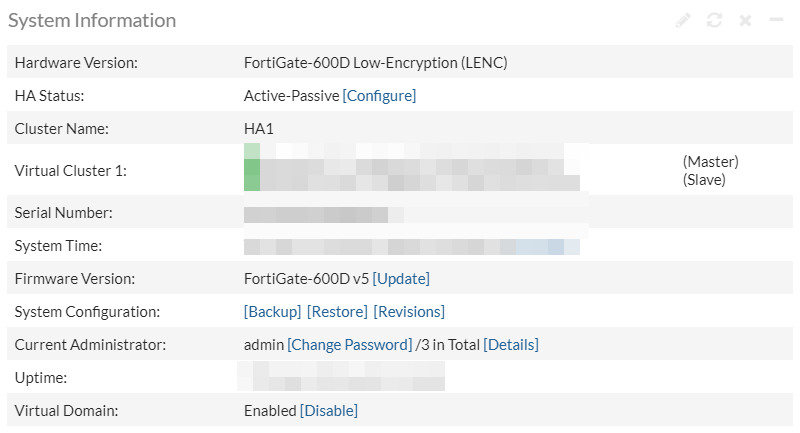Open the HA Status Configure link
The image size is (800, 433).
click(x=379, y=96)
